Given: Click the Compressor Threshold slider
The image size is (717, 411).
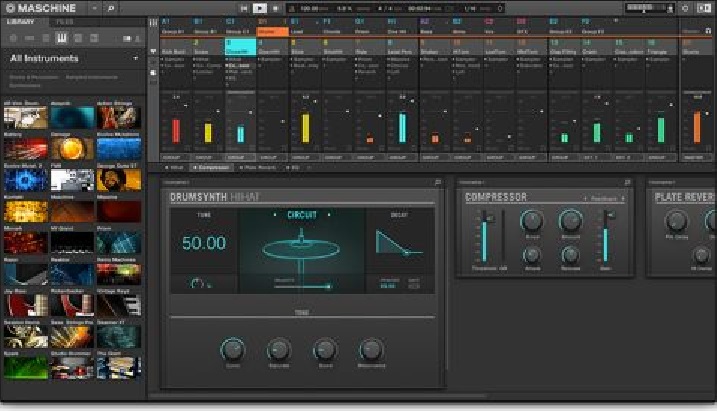Looking at the screenshot, I should click(484, 236).
